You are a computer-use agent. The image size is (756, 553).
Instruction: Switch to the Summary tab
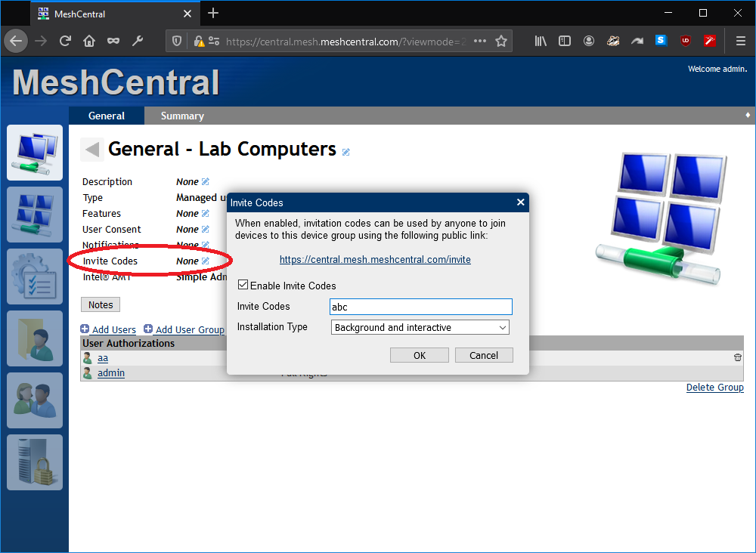click(182, 116)
